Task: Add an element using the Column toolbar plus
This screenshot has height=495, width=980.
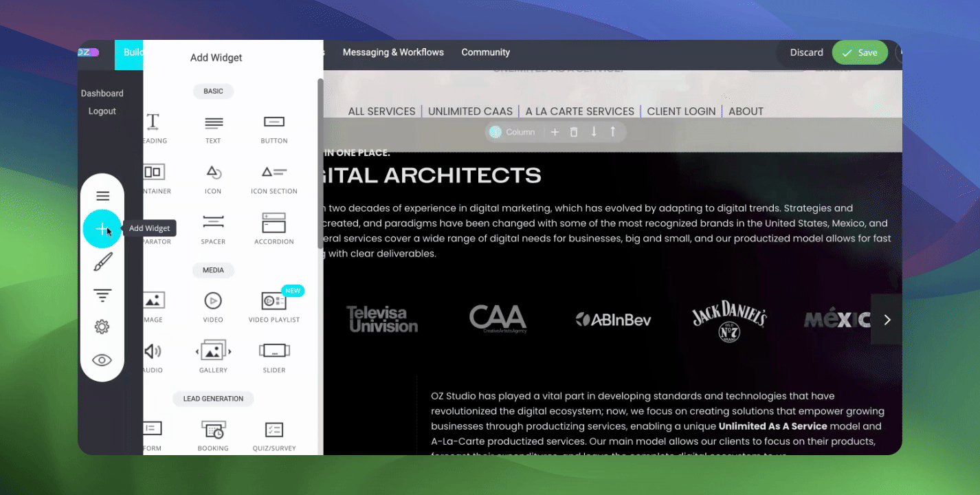Action: pos(555,132)
